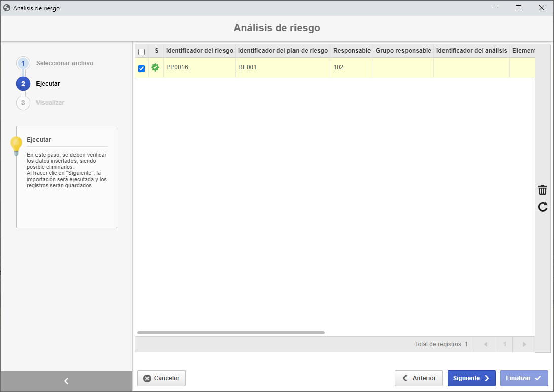The width and height of the screenshot is (554, 392).
Task: Click the Cancelar button
Action: [x=162, y=378]
